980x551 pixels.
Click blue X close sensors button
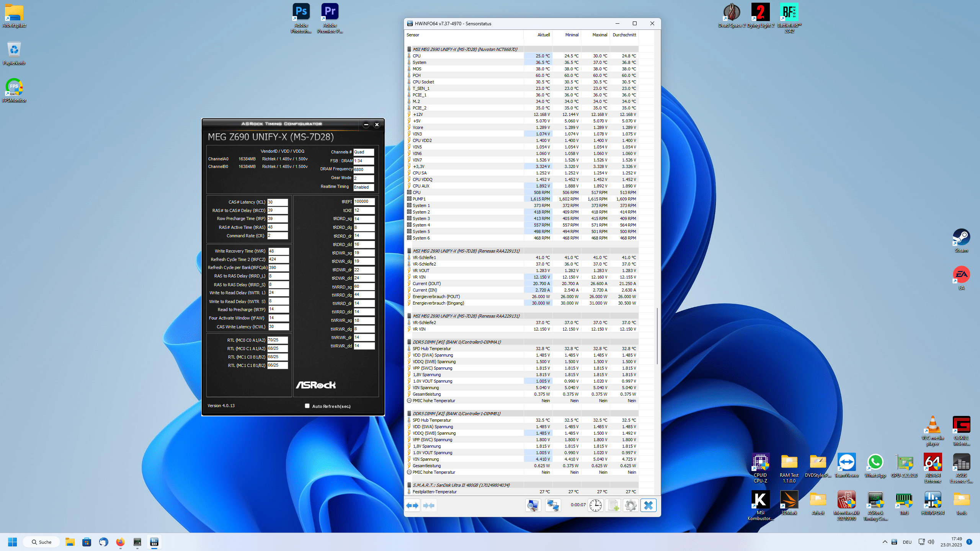tap(648, 505)
